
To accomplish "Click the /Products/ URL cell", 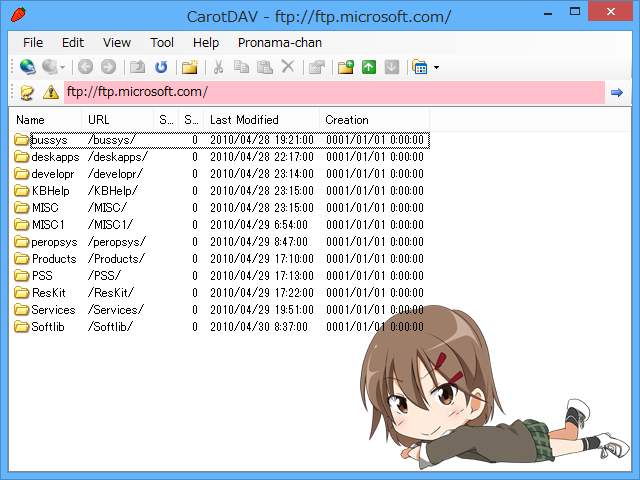I will (x=116, y=259).
